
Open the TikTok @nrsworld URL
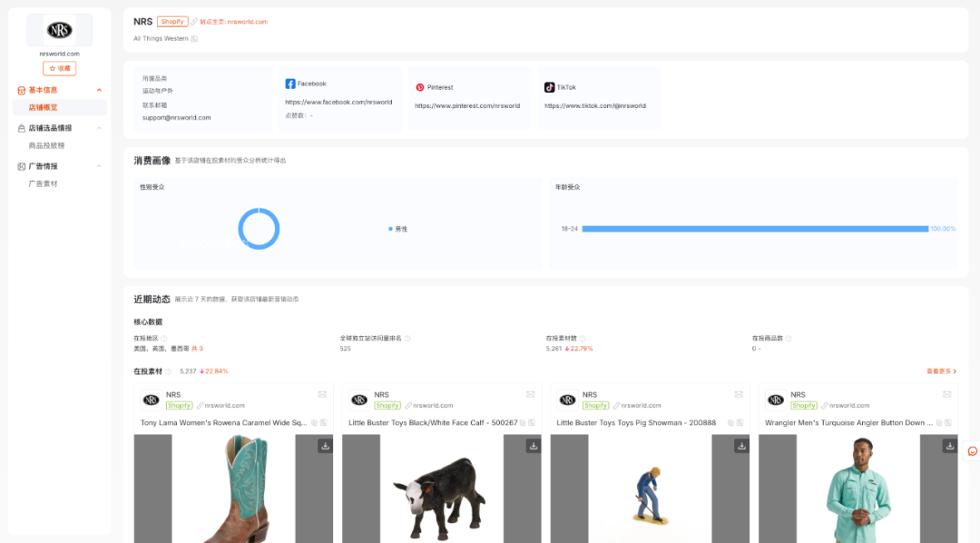[595, 105]
